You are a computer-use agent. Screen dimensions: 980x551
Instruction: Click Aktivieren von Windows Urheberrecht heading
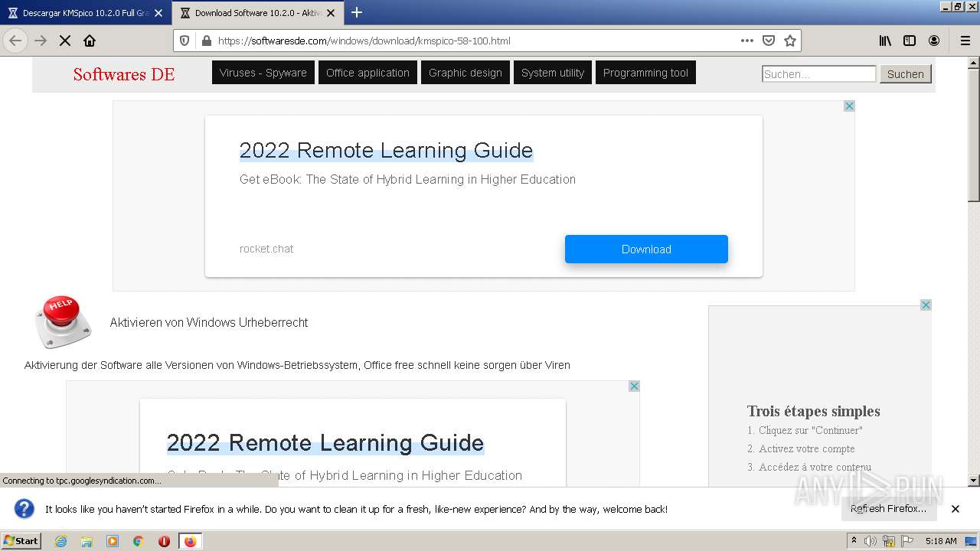coord(209,322)
